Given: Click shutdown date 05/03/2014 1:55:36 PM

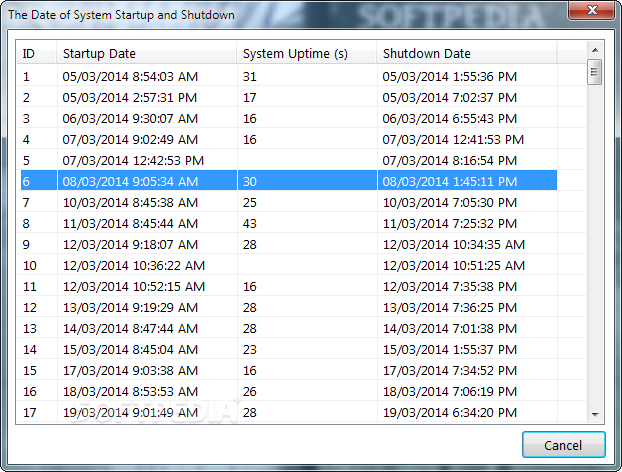Looking at the screenshot, I should (450, 77).
